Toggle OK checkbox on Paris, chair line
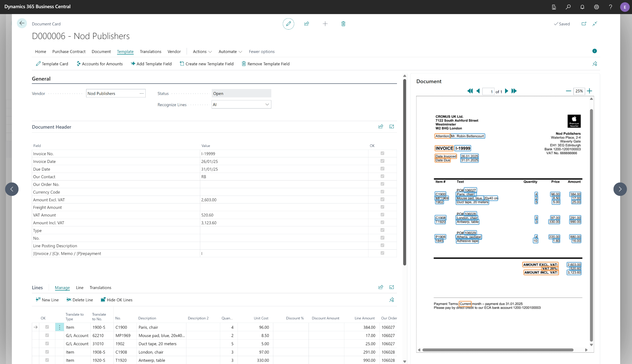The height and width of the screenshot is (364, 632). coord(47,327)
